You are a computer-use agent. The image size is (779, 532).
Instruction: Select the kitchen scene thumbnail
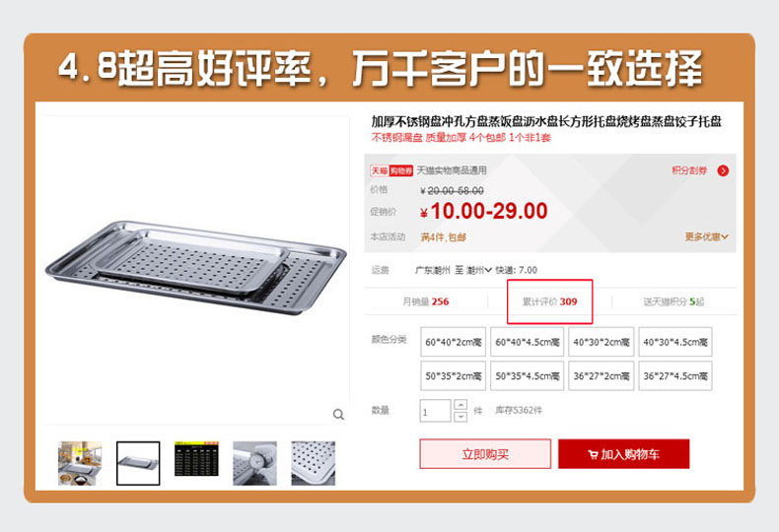pyautogui.click(x=80, y=463)
